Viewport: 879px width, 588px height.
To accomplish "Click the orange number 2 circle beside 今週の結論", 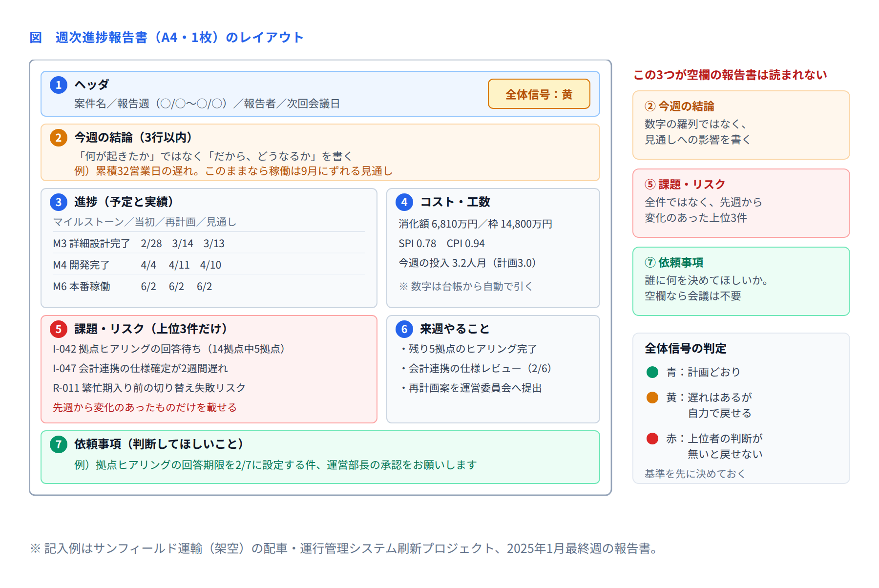I will pyautogui.click(x=59, y=138).
